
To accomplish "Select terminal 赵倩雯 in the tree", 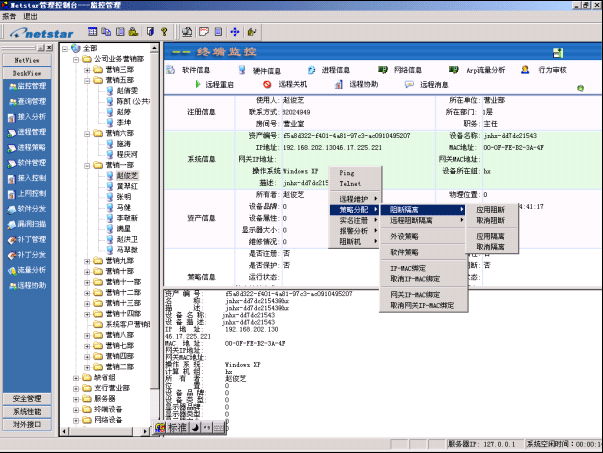I will [x=127, y=91].
